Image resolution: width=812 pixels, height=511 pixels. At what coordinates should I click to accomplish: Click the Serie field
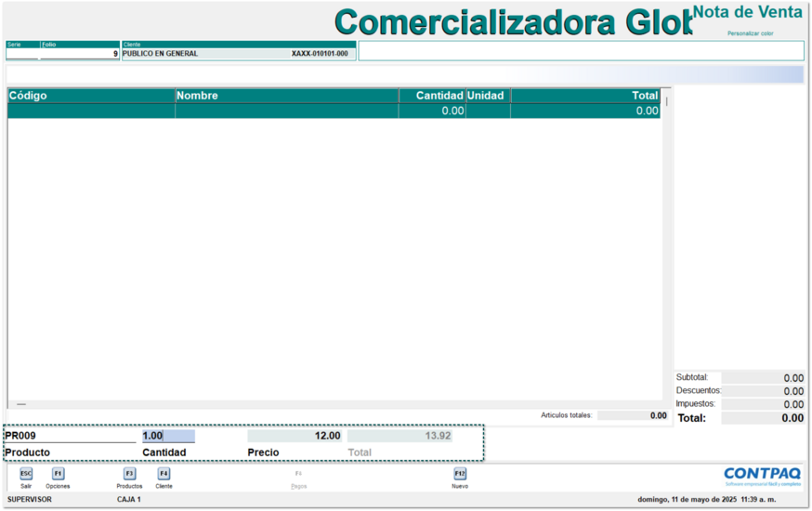pyautogui.click(x=22, y=54)
